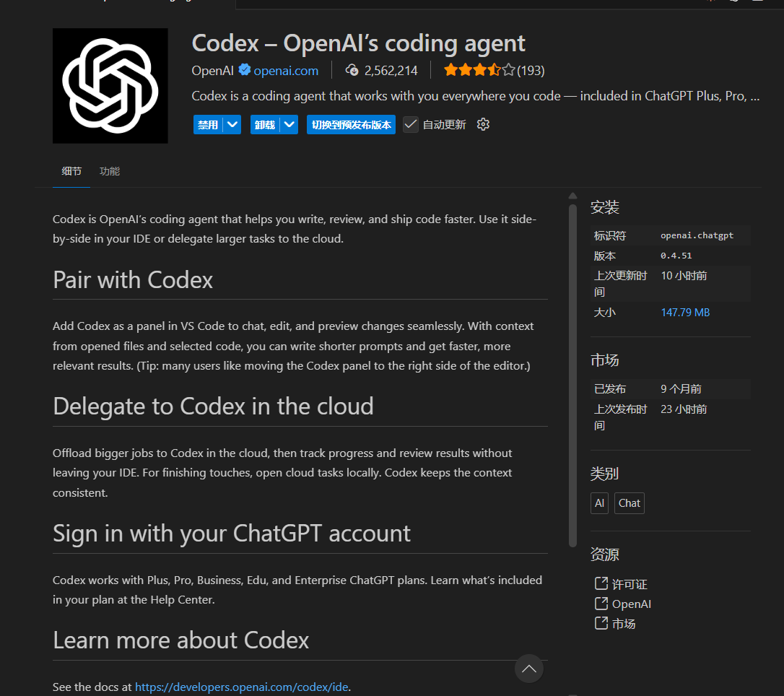Click the 标识符 label

coord(609,235)
